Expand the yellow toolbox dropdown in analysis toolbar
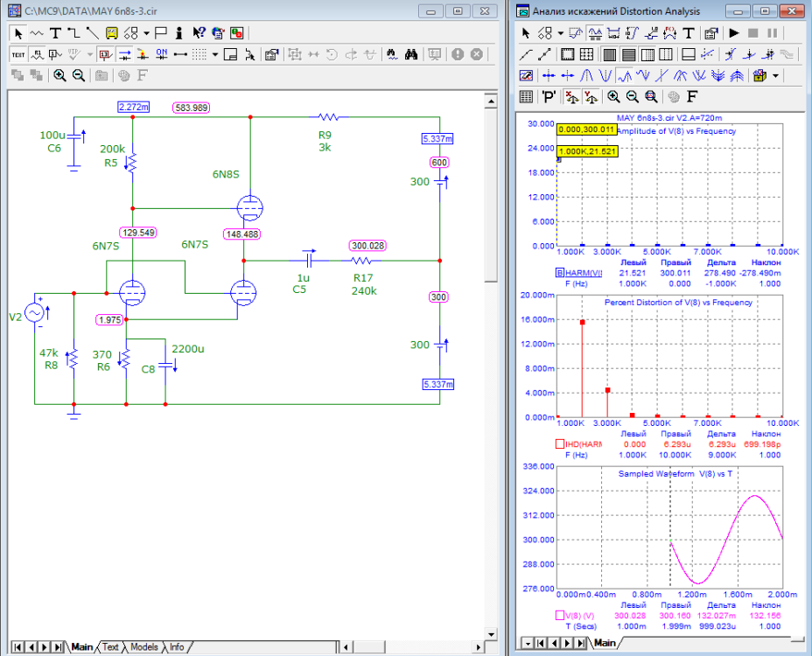The image size is (812, 656). tap(775, 75)
